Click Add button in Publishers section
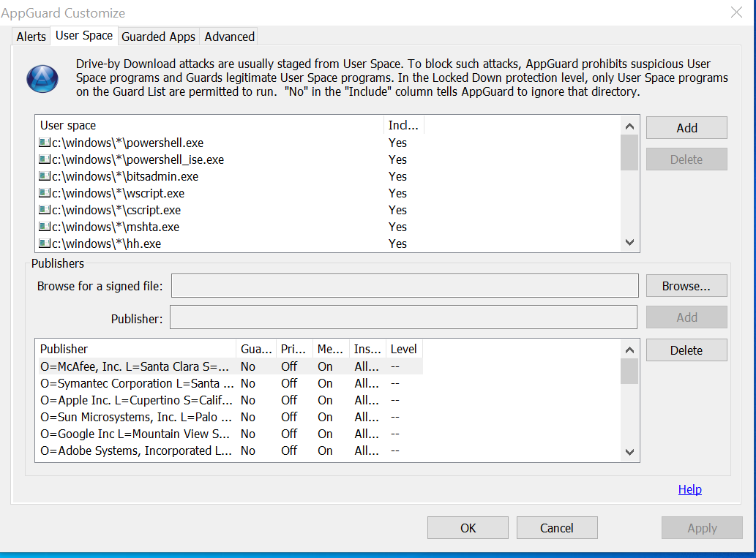This screenshot has width=756, height=558. [686, 317]
